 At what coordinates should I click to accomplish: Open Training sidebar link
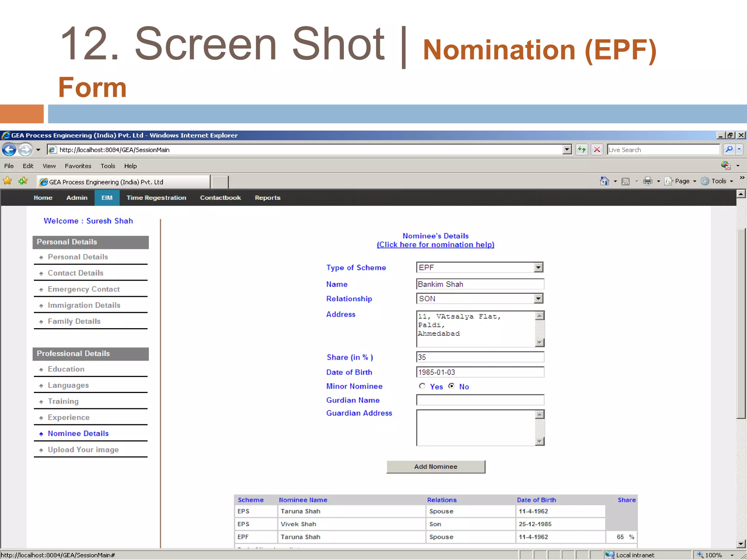click(x=63, y=401)
